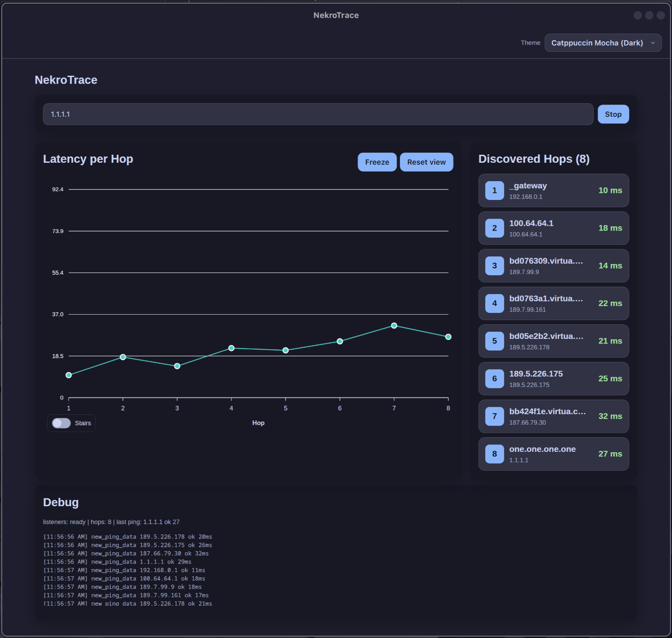
Task: Click the chart data point for hop 4
Action: click(x=231, y=348)
